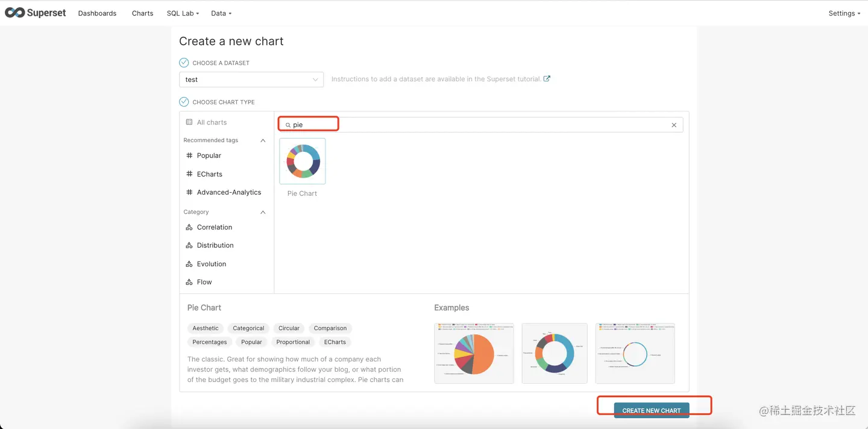Open the Superset tutorial external link icon
This screenshot has height=429, width=868.
[x=547, y=78]
